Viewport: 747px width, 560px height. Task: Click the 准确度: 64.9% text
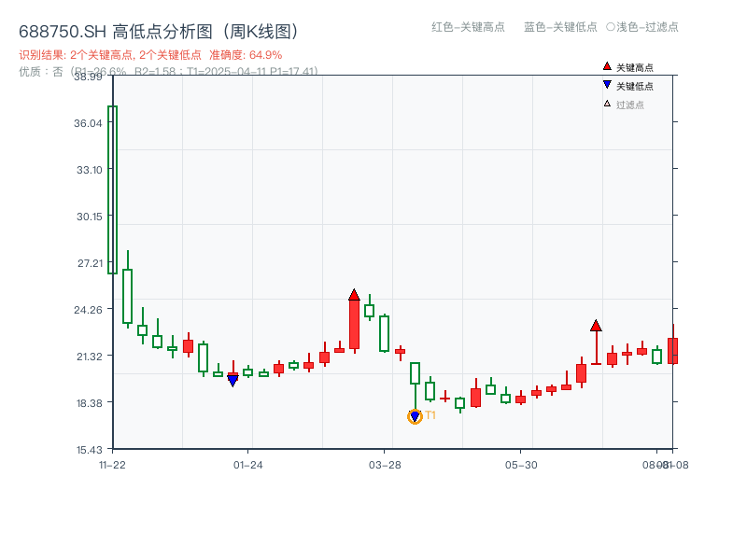click(247, 53)
